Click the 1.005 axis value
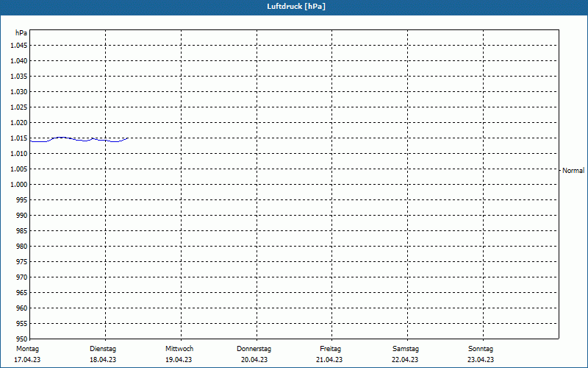The image size is (588, 368). pyautogui.click(x=19, y=169)
